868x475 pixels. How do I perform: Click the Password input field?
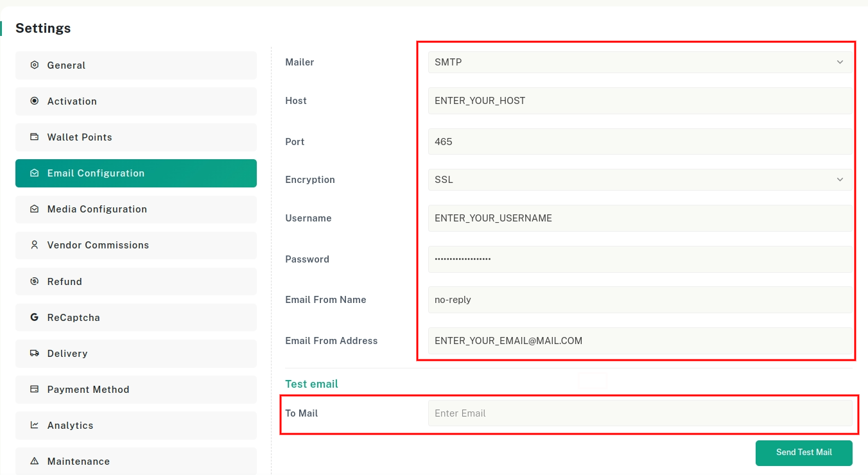[639, 259]
